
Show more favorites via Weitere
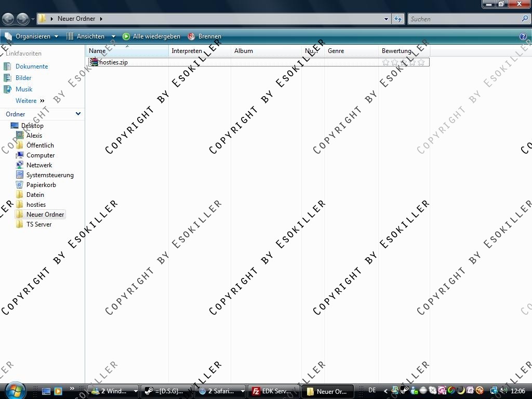point(30,101)
